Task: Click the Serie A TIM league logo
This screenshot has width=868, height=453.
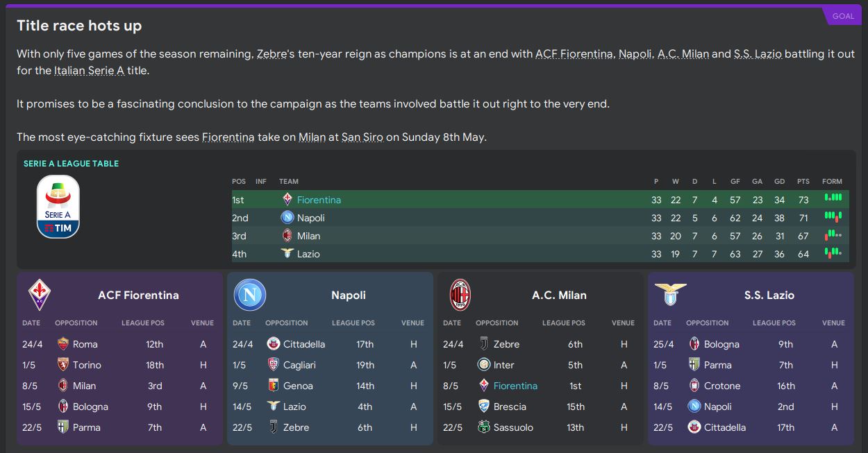Action: point(58,207)
